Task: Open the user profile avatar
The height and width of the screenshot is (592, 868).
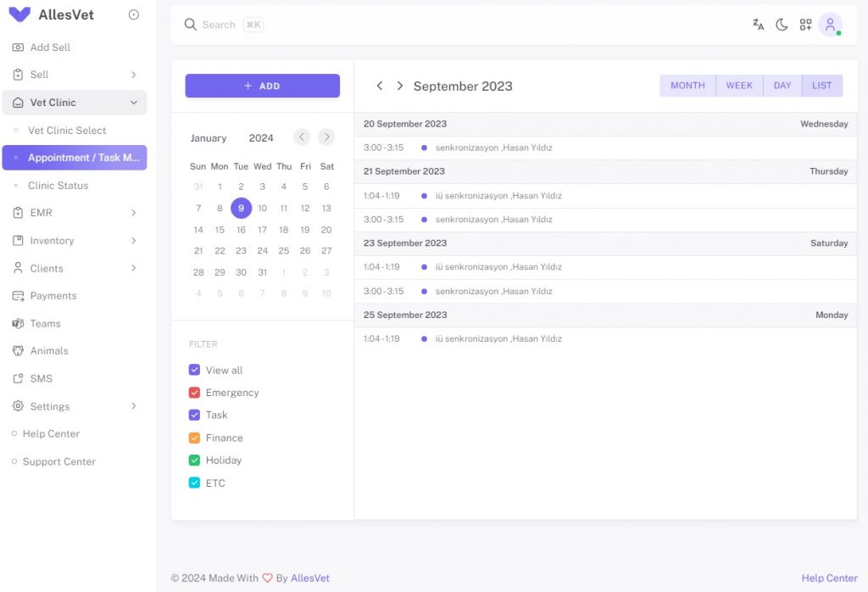Action: (830, 25)
